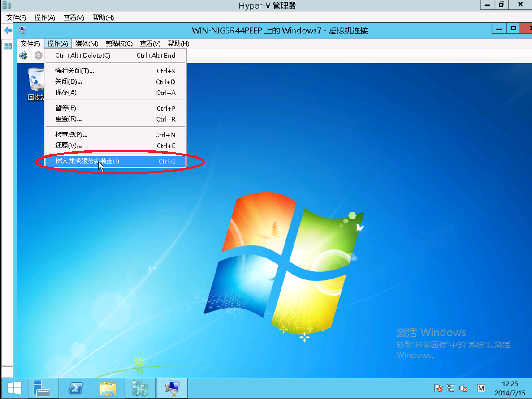Select 强行关闭(T)... menu entry
Image resolution: width=532 pixels, height=399 pixels.
(115, 71)
